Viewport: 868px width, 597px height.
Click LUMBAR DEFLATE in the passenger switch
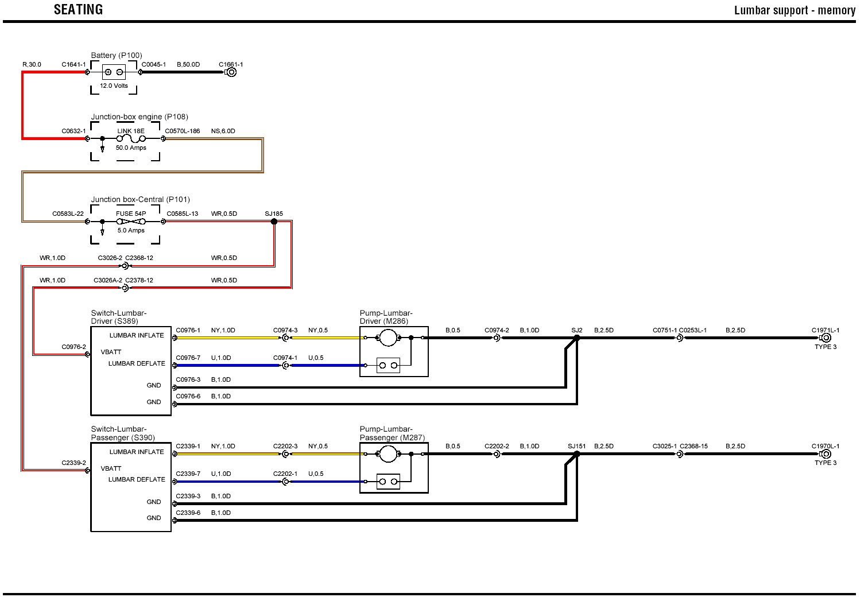pos(137,479)
